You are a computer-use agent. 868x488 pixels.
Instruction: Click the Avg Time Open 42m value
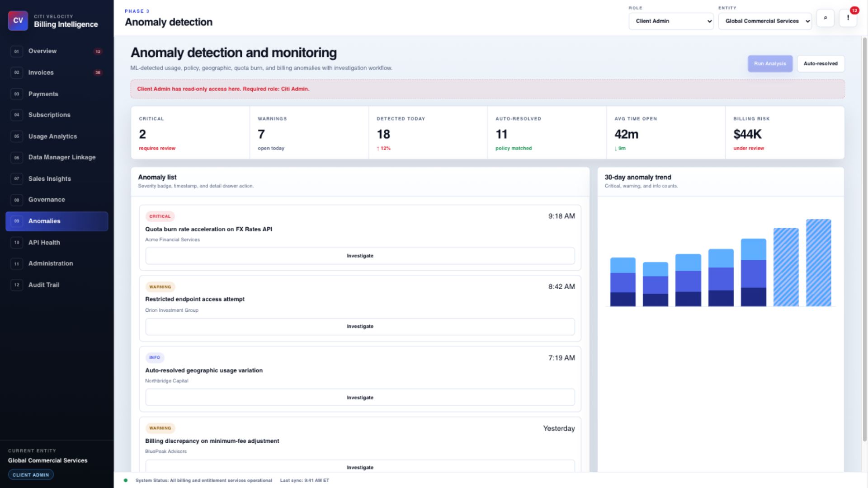coord(626,134)
